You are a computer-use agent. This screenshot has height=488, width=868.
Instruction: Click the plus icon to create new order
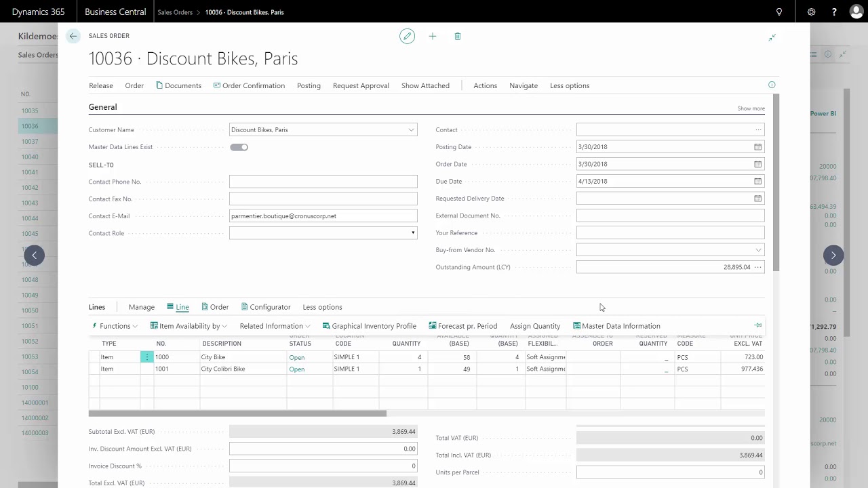433,36
